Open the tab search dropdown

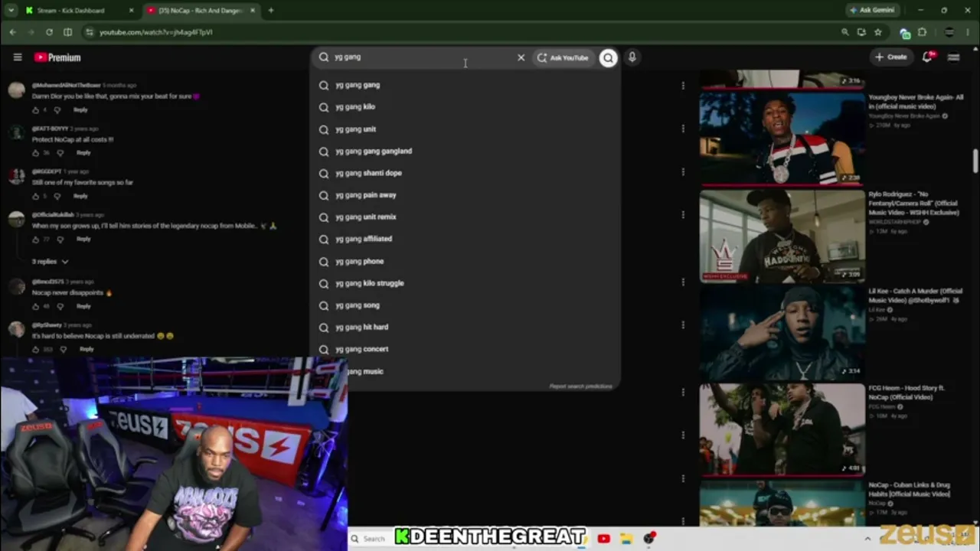[11, 11]
